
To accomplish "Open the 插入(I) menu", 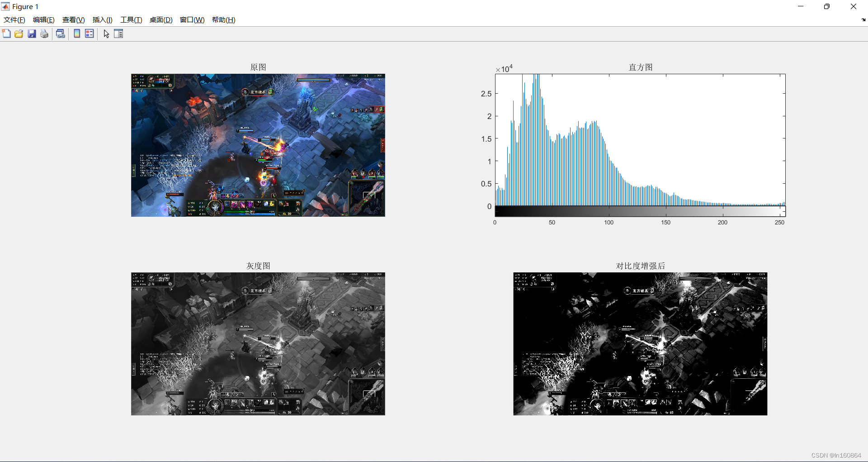I will (103, 19).
